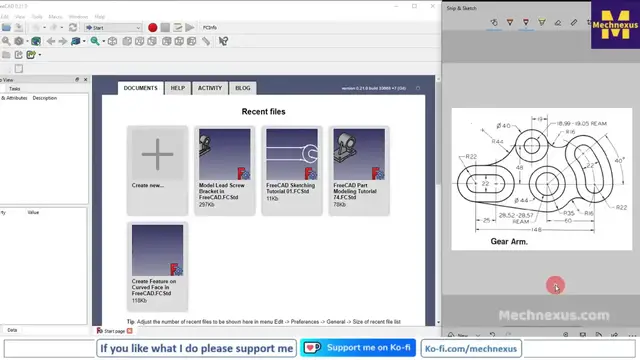Screen dimensions: 640x360
Task: Close the Start page document tab
Action: pyautogui.click(x=129, y=331)
